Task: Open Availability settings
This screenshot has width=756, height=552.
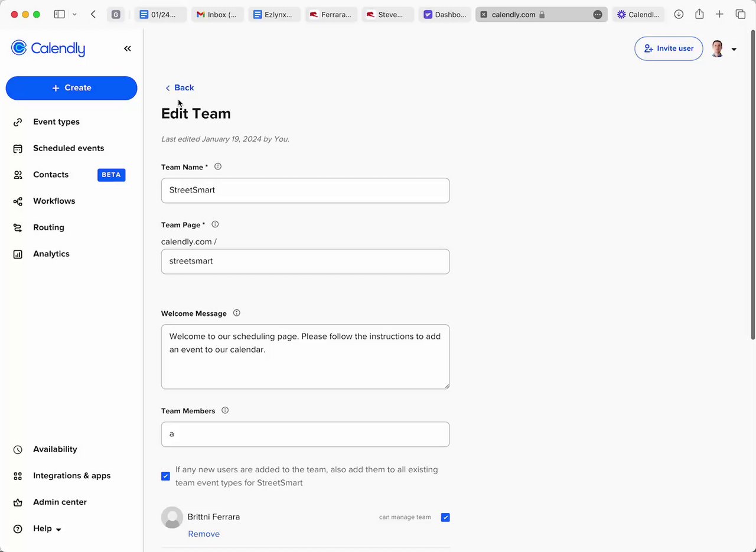Action: (x=55, y=449)
